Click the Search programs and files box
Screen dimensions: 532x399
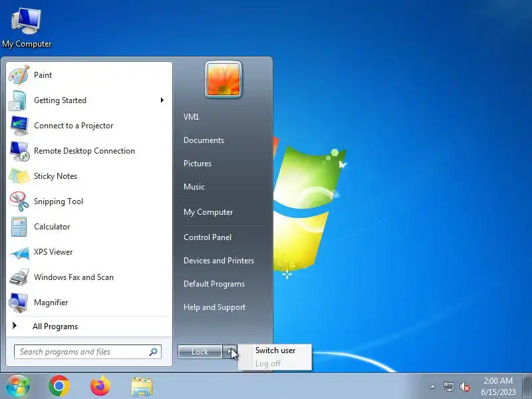(88, 352)
